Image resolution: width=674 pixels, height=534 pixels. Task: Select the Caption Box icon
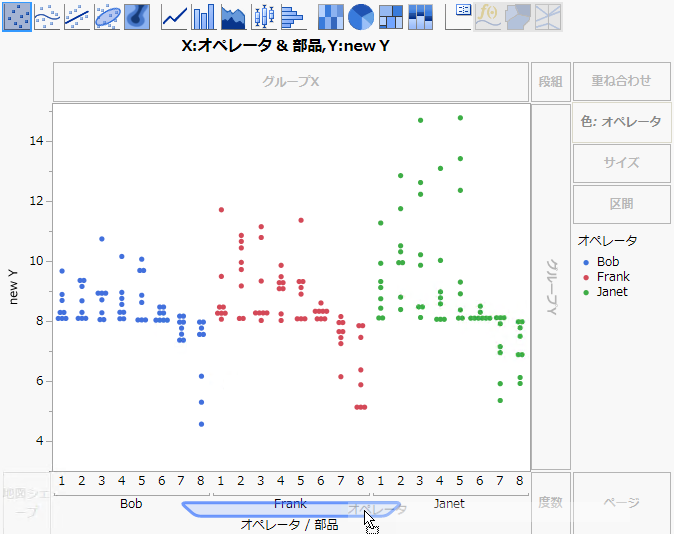458,17
